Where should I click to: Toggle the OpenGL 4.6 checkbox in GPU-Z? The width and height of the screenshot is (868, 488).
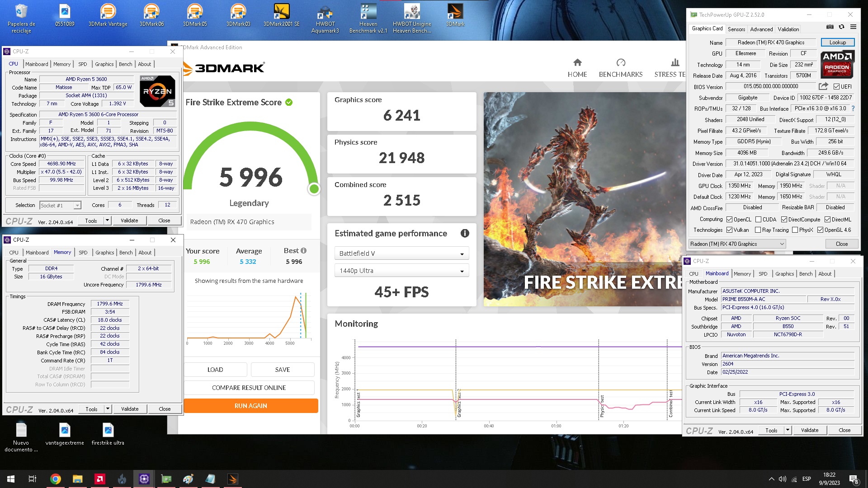click(820, 230)
